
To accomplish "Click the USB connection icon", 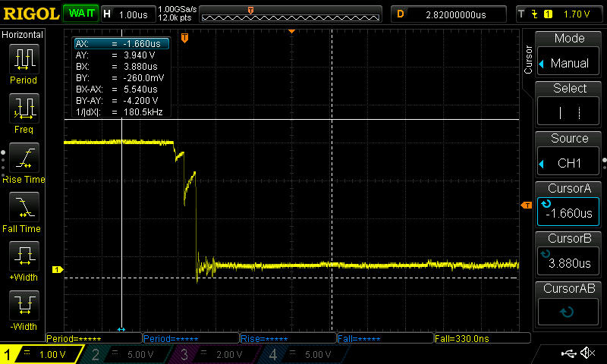I will (568, 353).
